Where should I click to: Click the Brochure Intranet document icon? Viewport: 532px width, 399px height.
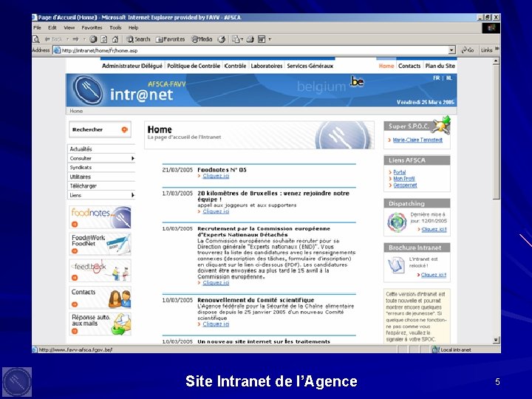click(x=396, y=265)
